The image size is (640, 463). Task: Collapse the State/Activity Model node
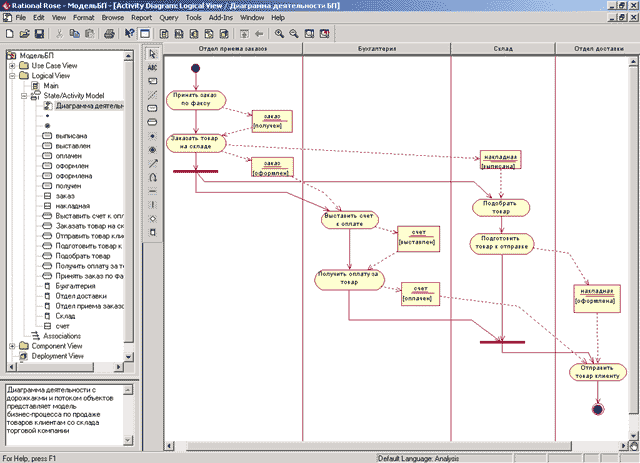point(24,96)
